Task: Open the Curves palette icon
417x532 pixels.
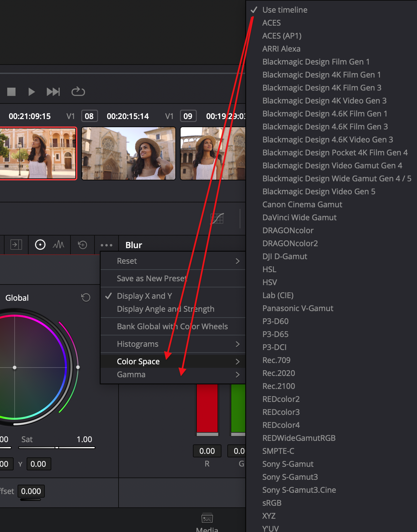Action: [x=217, y=219]
